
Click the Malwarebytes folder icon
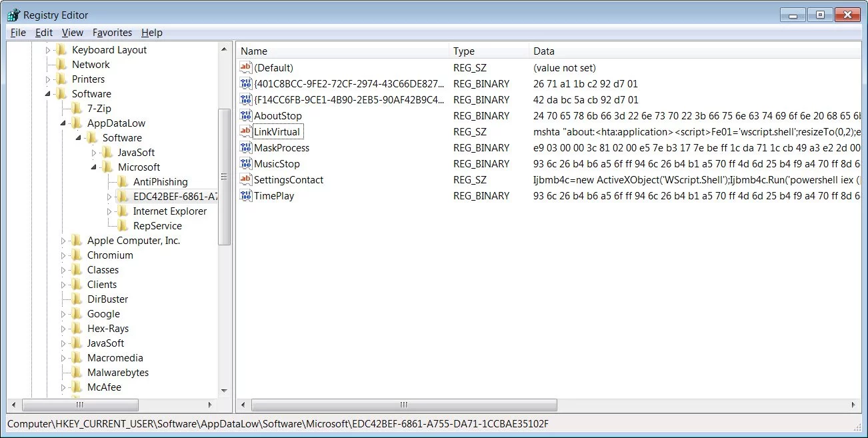pyautogui.click(x=77, y=373)
